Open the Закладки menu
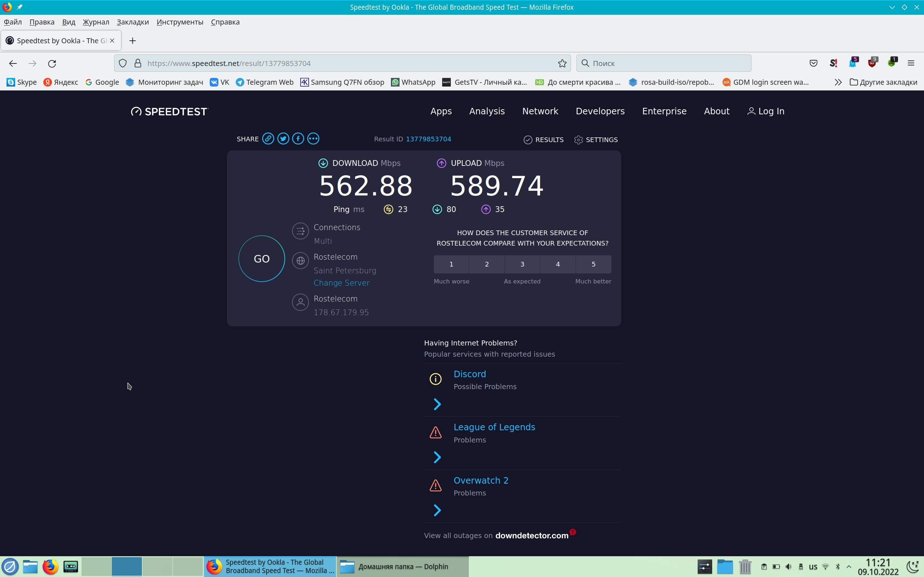 tap(132, 22)
